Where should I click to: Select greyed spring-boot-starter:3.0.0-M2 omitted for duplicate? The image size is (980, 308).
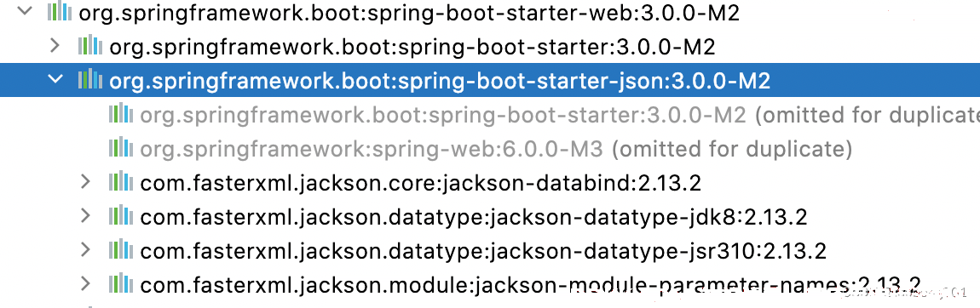490,114
